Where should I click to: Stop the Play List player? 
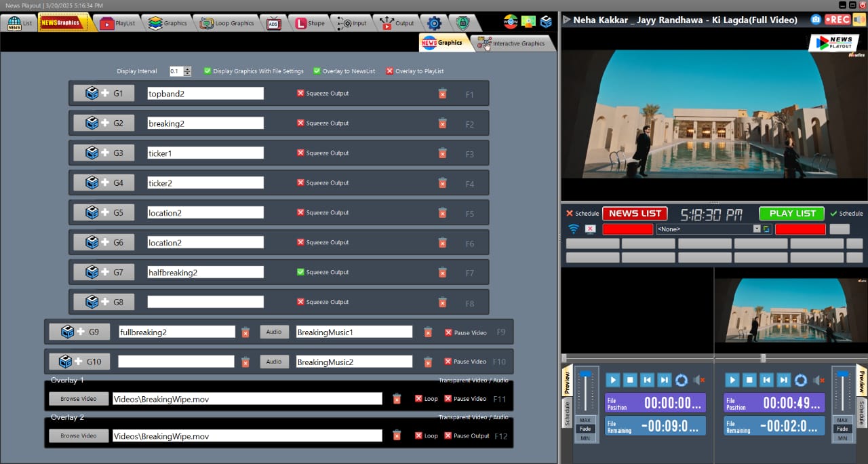(x=749, y=381)
